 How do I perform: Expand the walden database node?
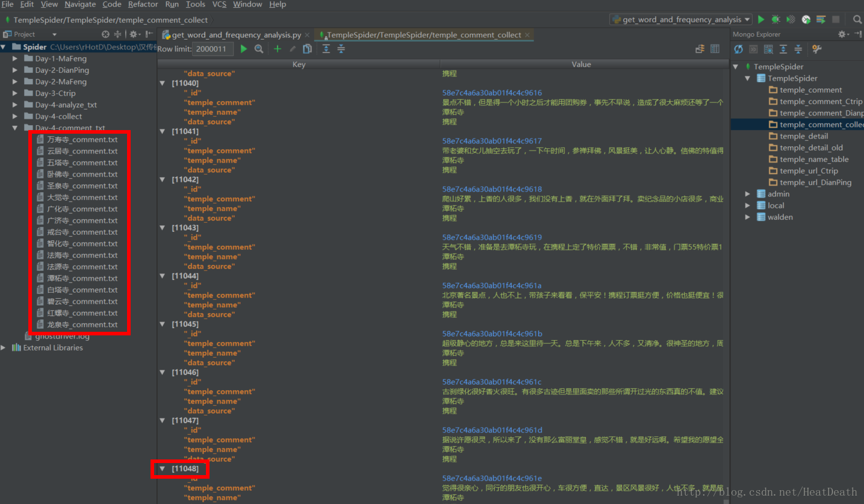click(x=748, y=217)
